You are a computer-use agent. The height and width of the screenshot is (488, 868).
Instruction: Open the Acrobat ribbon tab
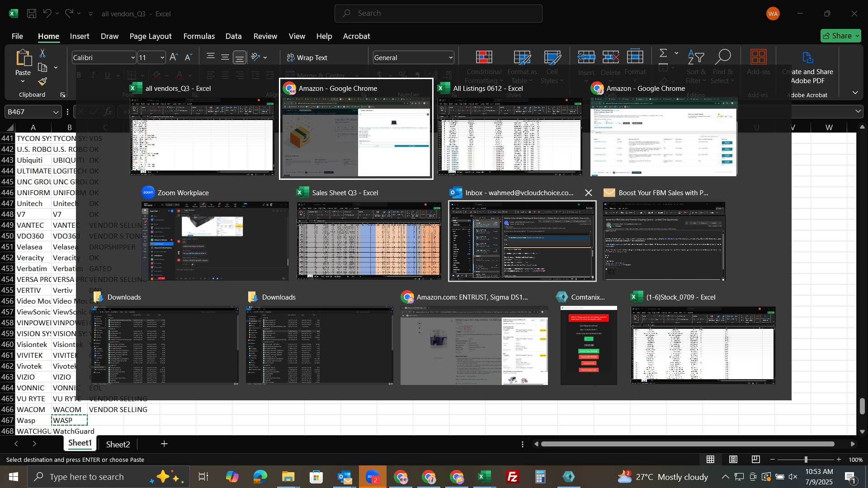click(357, 36)
